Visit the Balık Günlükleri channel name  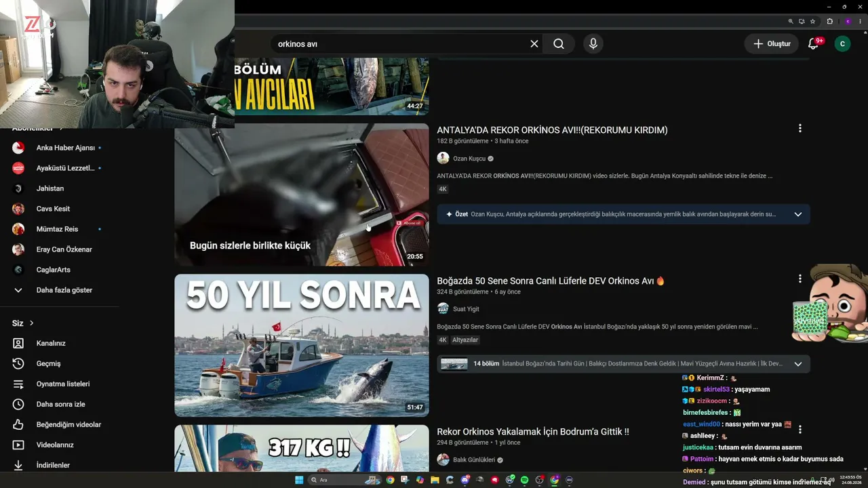pos(474,460)
